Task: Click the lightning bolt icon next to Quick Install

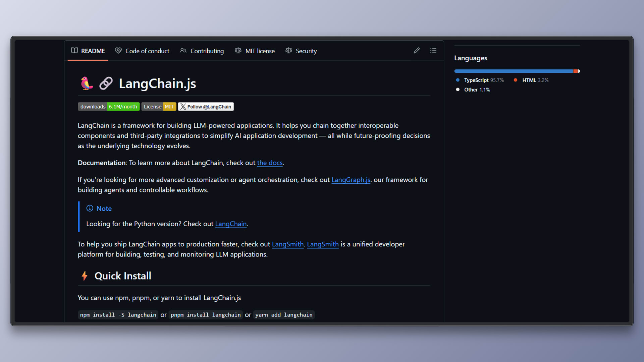Action: (x=84, y=276)
